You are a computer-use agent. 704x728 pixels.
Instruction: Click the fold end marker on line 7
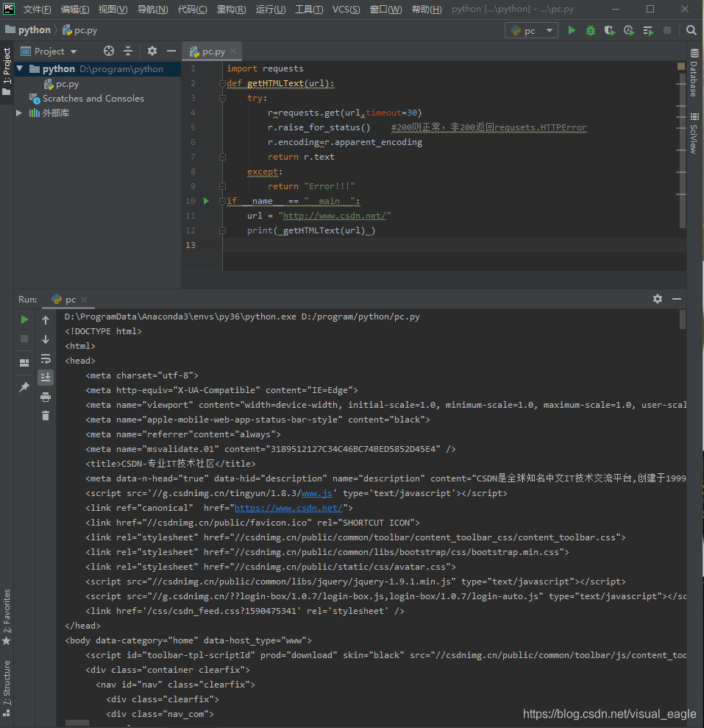pyautogui.click(x=222, y=157)
